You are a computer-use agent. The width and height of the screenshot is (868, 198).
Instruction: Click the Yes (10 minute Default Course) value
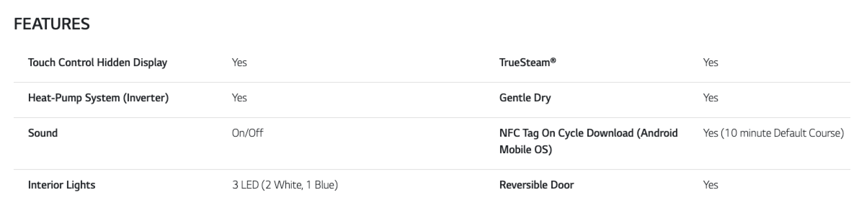coord(773,133)
